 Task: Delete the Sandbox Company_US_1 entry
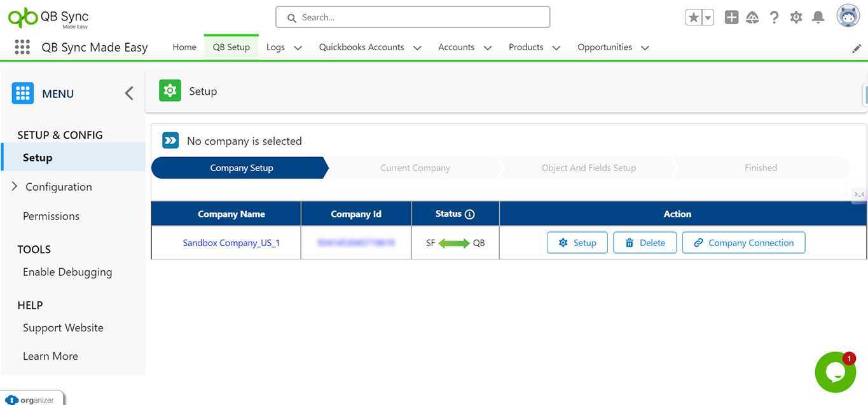[x=645, y=243]
